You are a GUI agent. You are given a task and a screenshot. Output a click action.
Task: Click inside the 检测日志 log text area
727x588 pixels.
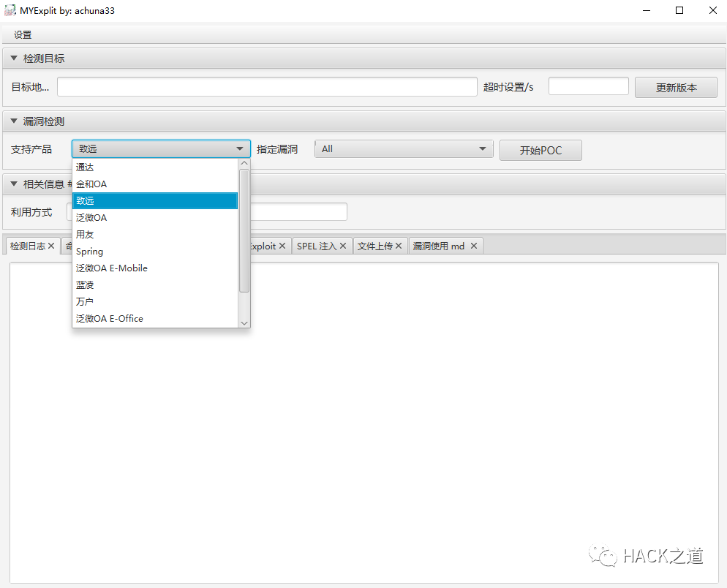click(364, 423)
